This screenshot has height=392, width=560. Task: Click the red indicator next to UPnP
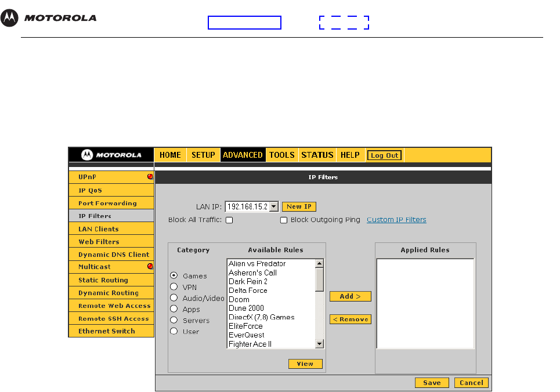pyautogui.click(x=150, y=176)
